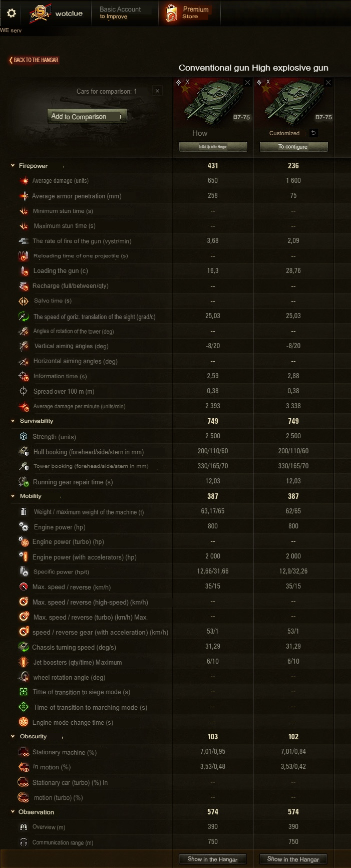
Task: Click Add to Comparison button
Action: 87,116
